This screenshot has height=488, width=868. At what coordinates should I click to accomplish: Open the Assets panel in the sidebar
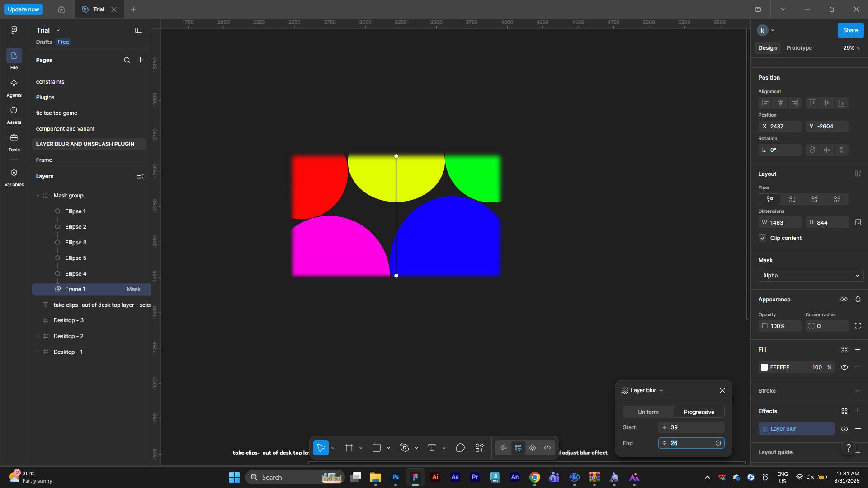tap(14, 115)
